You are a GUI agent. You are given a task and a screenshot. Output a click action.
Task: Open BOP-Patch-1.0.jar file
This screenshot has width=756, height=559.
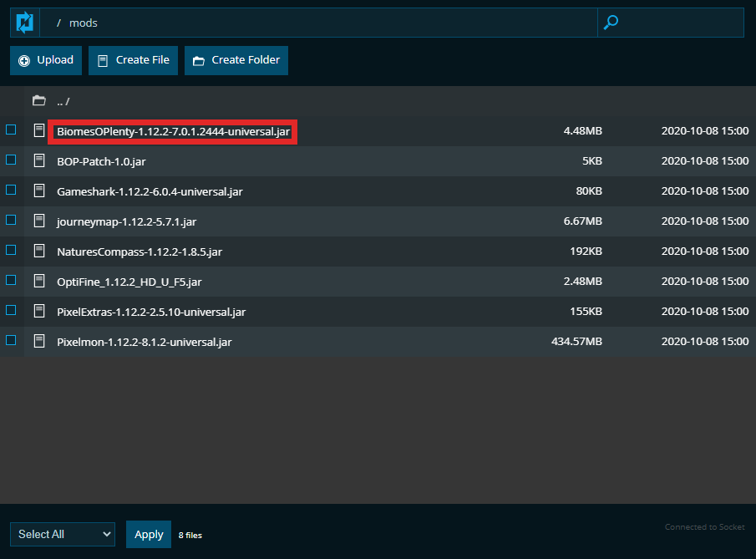click(x=101, y=161)
